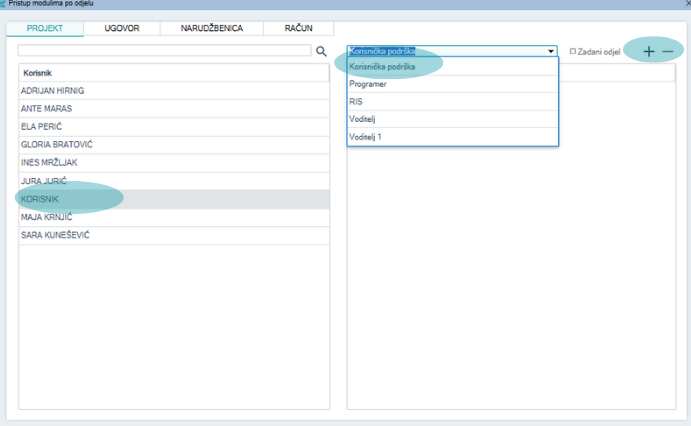Collapse the department dropdown arrow
The width and height of the screenshot is (691, 426).
551,50
